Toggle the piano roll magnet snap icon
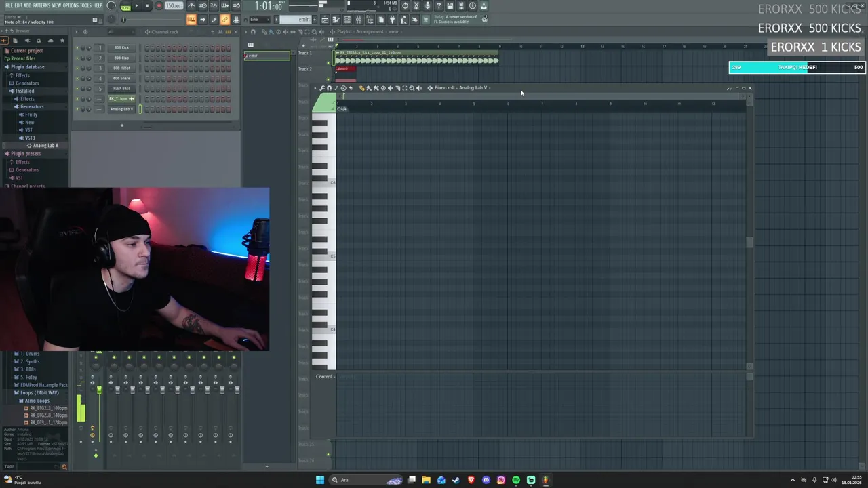Image resolution: width=868 pixels, height=488 pixels. point(329,88)
